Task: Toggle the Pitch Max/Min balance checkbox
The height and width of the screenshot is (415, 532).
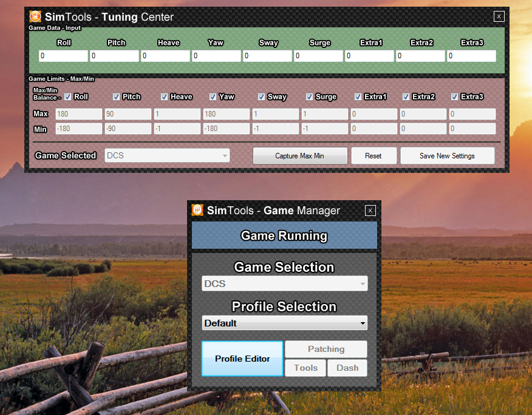Action: 116,97
